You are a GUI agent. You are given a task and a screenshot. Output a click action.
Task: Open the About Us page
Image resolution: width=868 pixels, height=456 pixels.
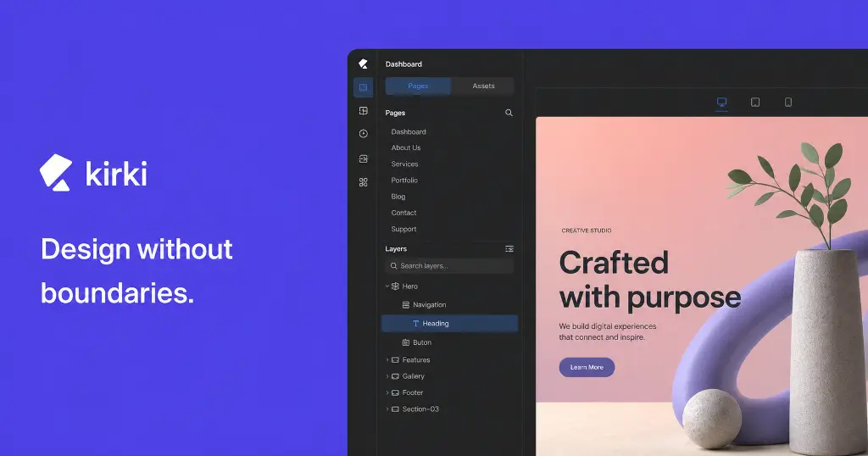pos(406,147)
